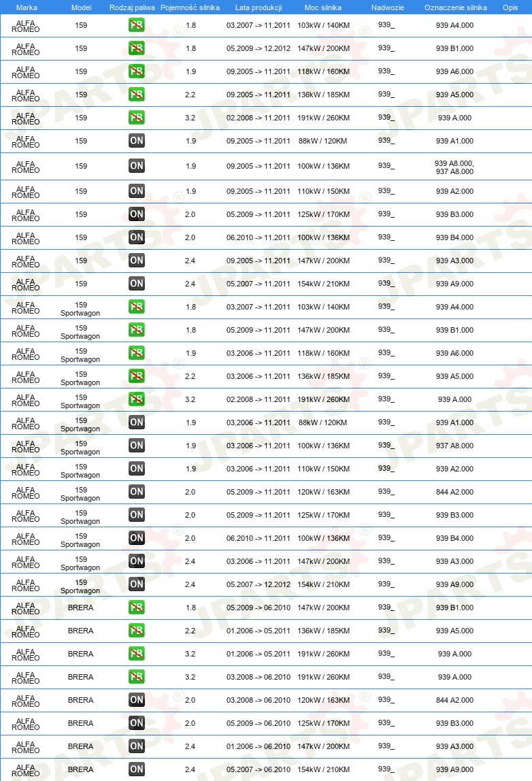Image resolution: width=532 pixels, height=781 pixels.
Task: Select 939 A6.000 in 159 Sportwagon row
Action: (455, 353)
